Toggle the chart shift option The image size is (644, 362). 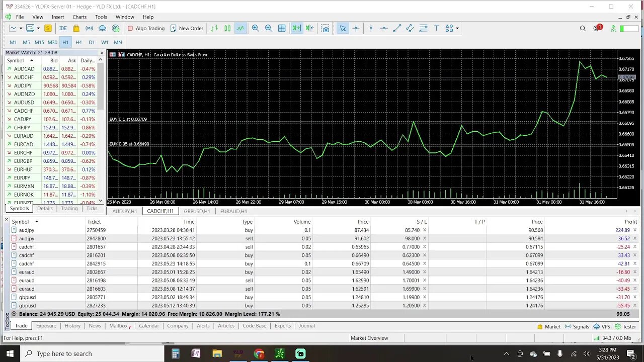pos(309,28)
